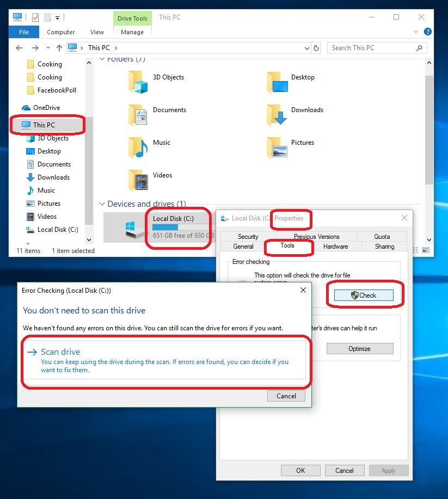Click the refresh button beside address bar
448x499 pixels.
click(317, 48)
